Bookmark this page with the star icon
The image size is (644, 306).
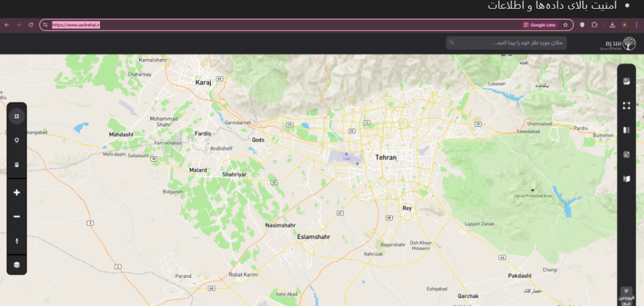tap(565, 25)
